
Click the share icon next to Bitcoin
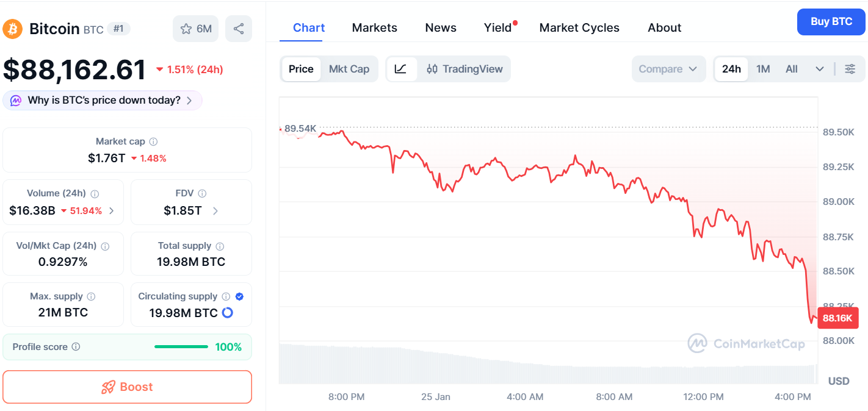[x=239, y=29]
